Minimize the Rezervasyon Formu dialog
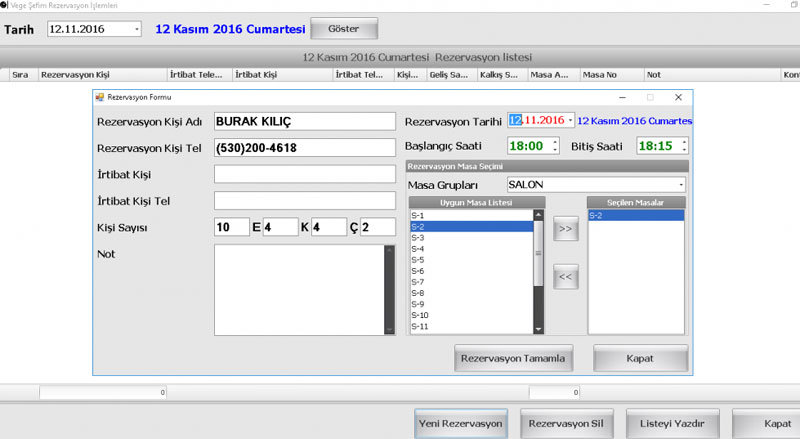Screen dimensions: 800x439 622,97
